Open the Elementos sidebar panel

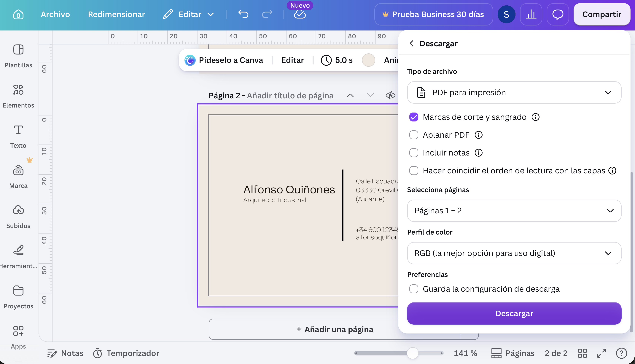(18, 96)
